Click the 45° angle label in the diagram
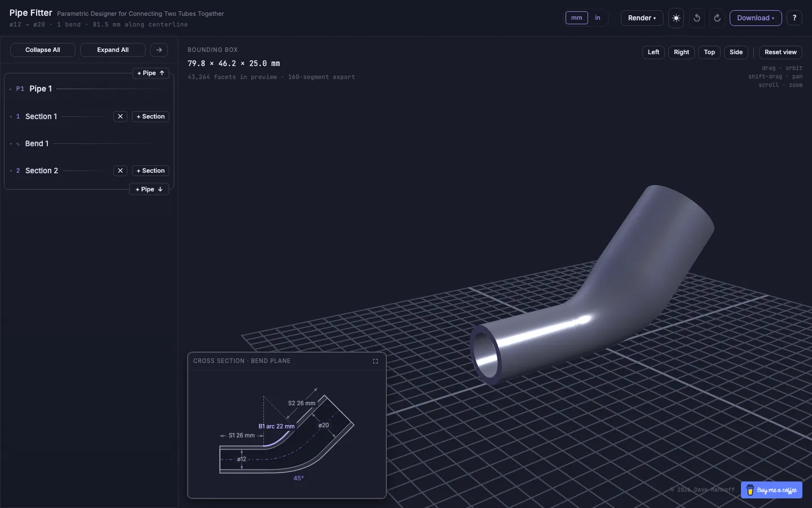The image size is (812, 508). (299, 478)
